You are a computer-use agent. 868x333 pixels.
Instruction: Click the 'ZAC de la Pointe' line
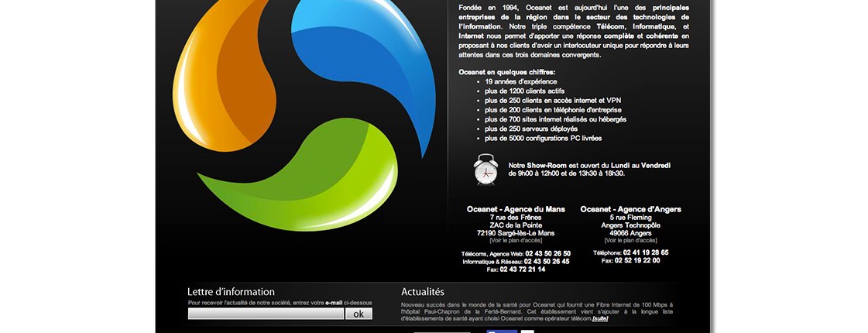click(516, 225)
